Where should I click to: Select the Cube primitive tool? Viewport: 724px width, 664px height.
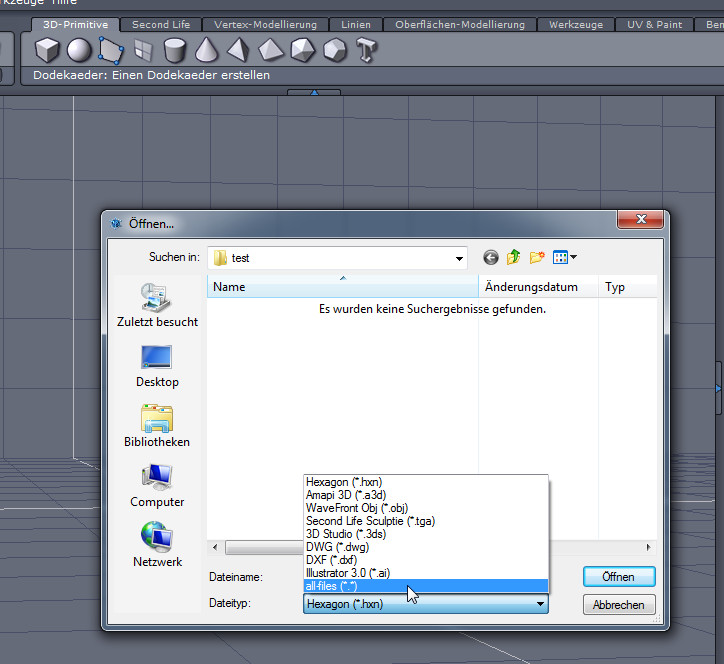(48, 49)
